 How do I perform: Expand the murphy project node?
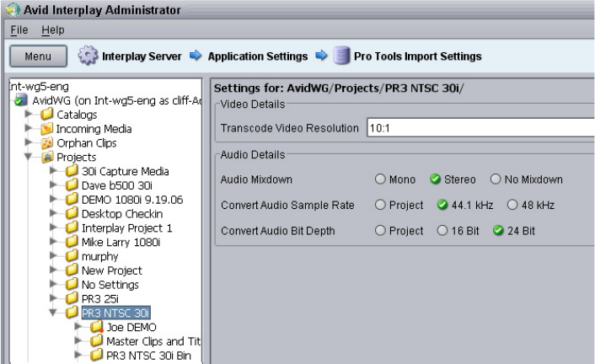click(53, 255)
